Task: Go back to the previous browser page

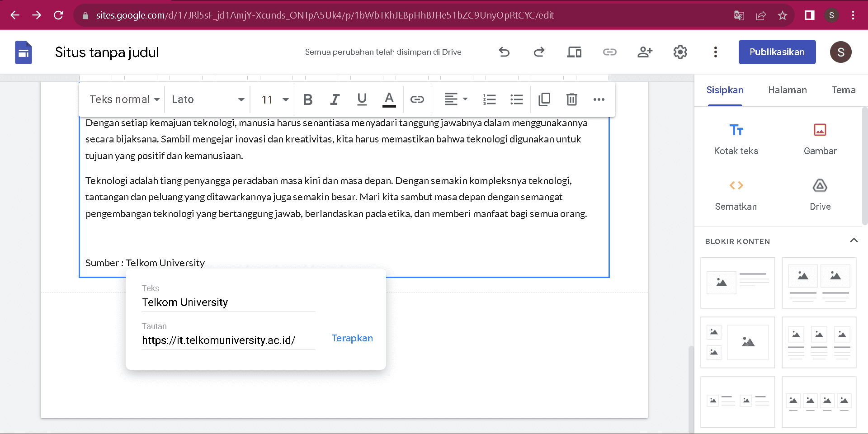Action: click(x=15, y=15)
